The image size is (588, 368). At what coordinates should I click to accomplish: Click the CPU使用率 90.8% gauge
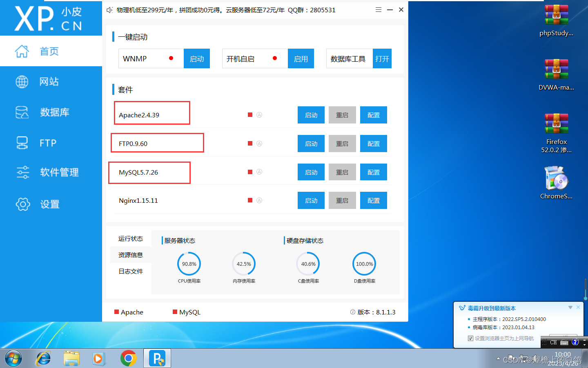click(x=189, y=264)
